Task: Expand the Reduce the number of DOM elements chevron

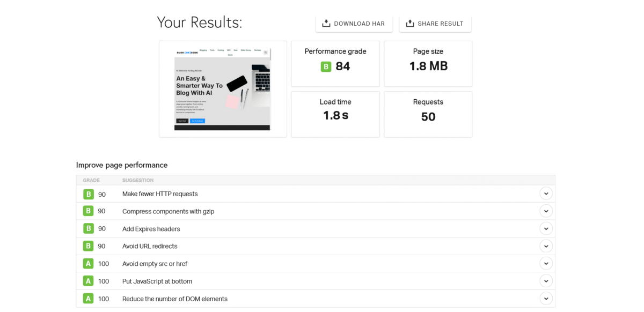Action: pyautogui.click(x=546, y=299)
